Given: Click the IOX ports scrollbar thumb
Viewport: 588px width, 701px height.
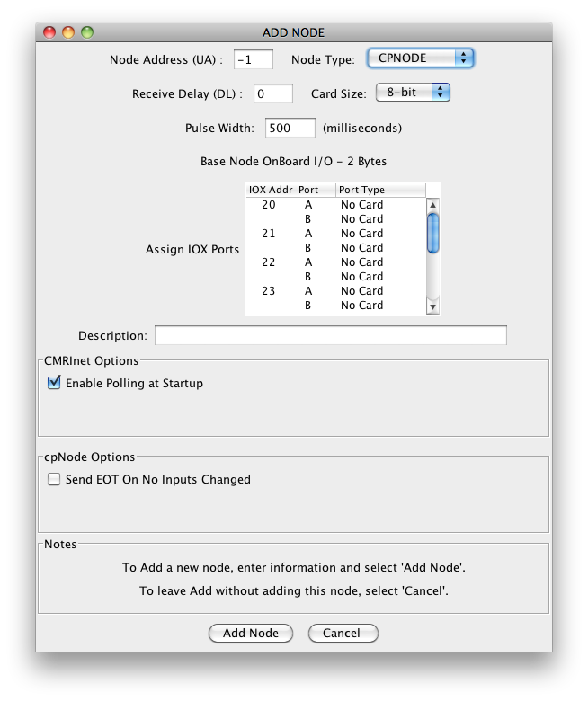Looking at the screenshot, I should click(432, 234).
